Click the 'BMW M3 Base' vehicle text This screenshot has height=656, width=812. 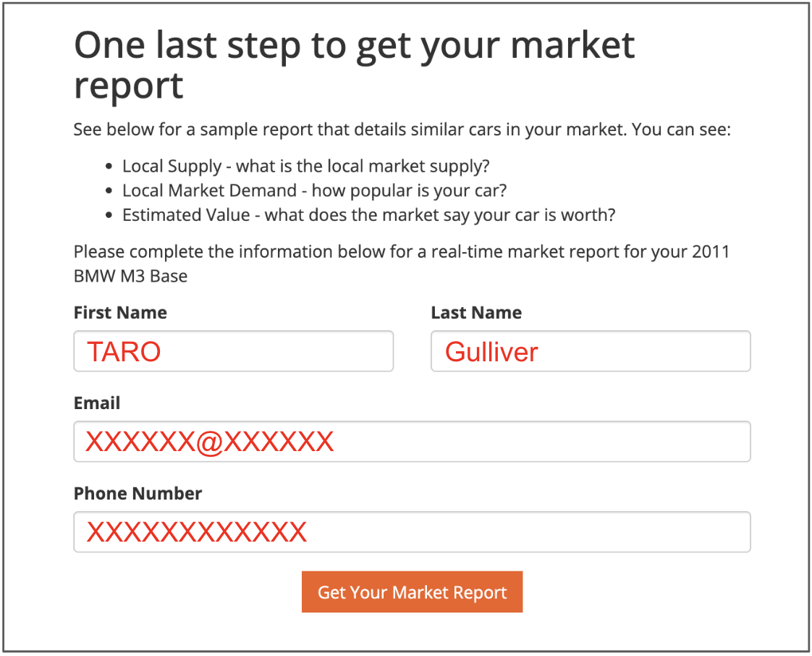130,277
